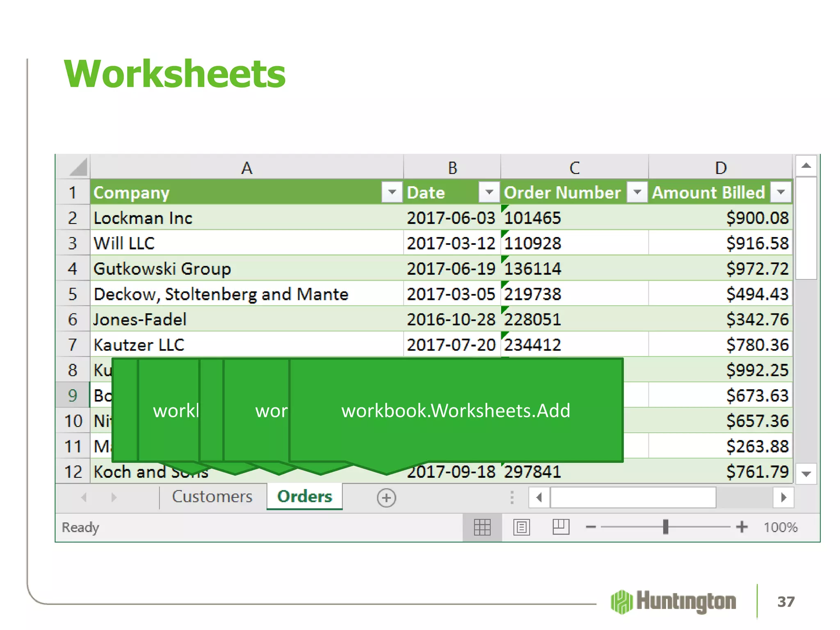Select column D header
The image size is (840, 630).
click(x=721, y=167)
